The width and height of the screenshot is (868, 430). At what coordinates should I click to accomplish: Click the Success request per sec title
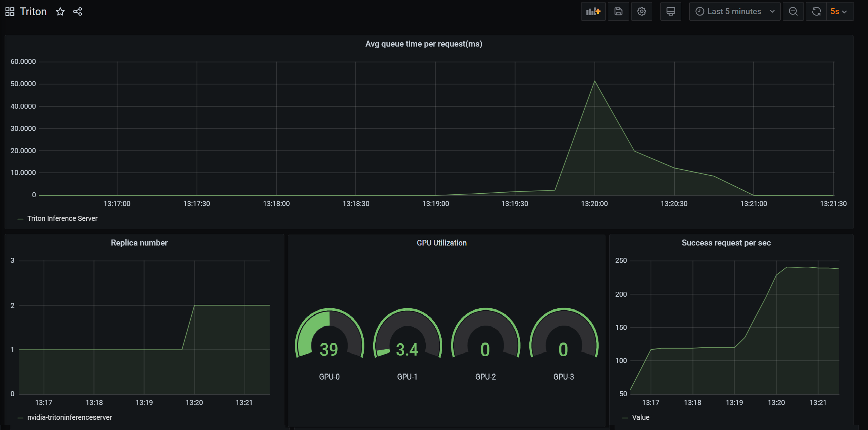pos(726,243)
